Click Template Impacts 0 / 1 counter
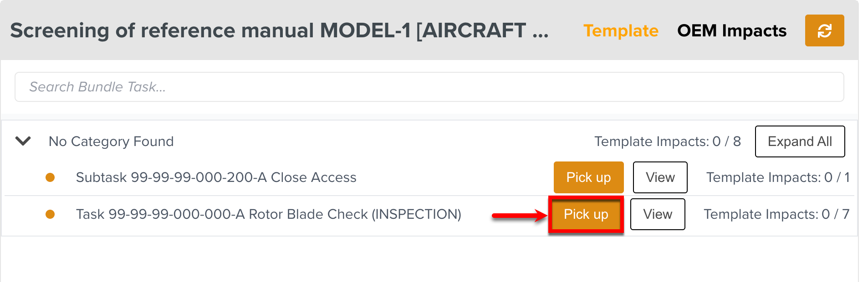The image size is (868, 282). point(777,177)
